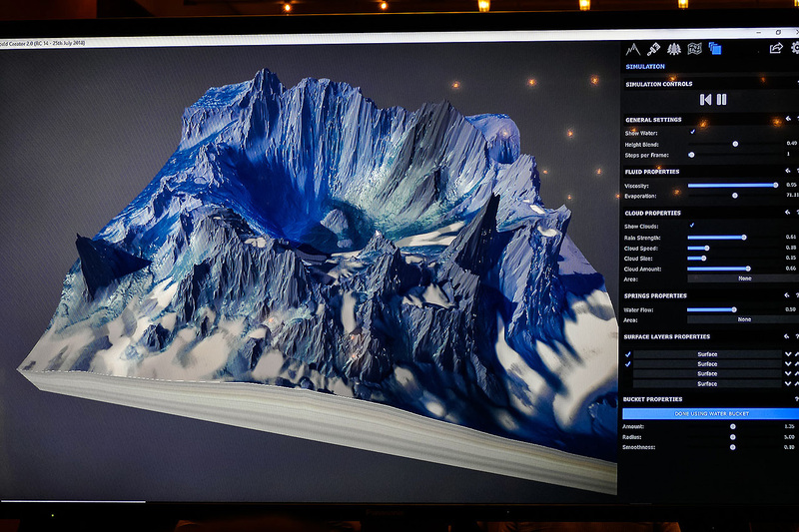The image size is (799, 532).
Task: Click the Cloud Amount slider handle
Action: [748, 268]
